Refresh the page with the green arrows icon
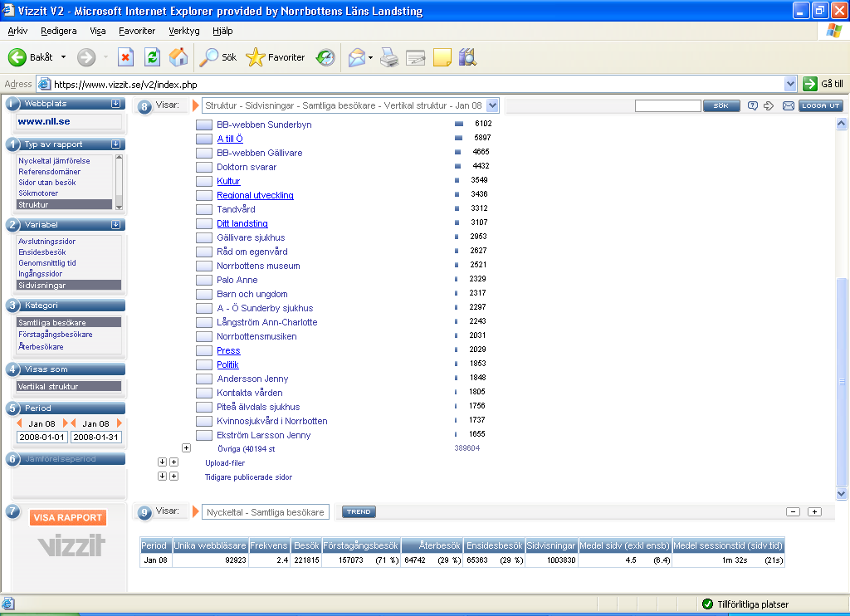Image resolution: width=850 pixels, height=616 pixels. click(153, 57)
